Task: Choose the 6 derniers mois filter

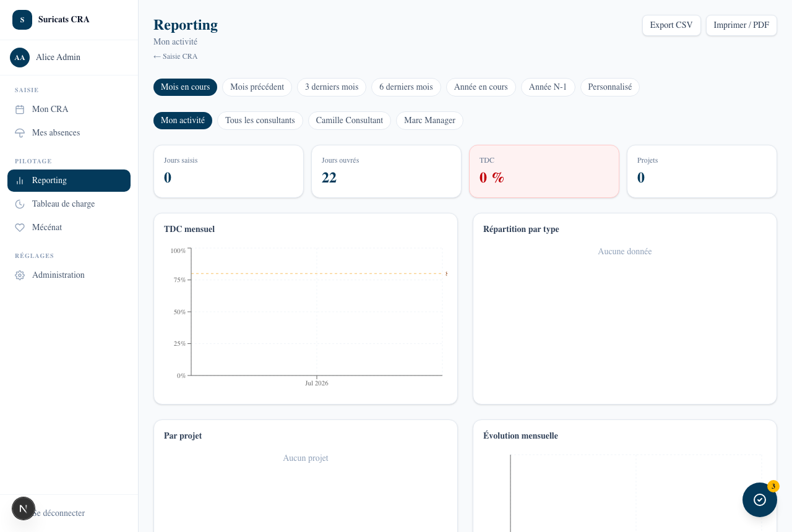Action: [x=406, y=87]
